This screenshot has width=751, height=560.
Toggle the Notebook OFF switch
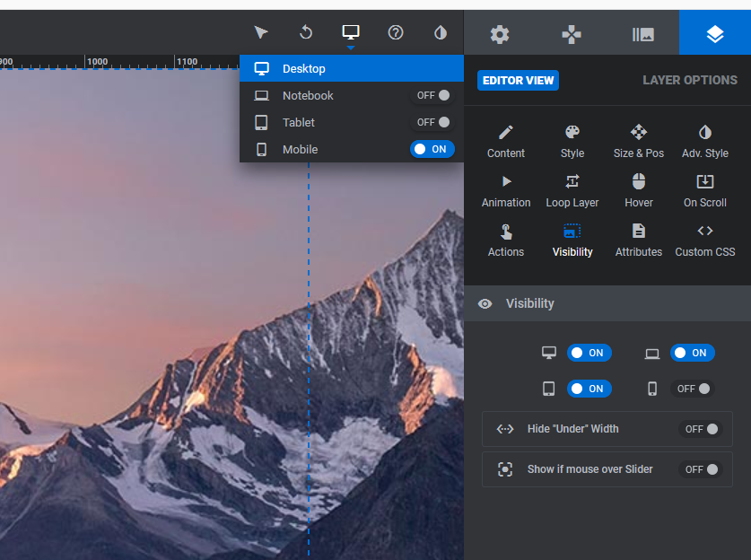point(432,95)
